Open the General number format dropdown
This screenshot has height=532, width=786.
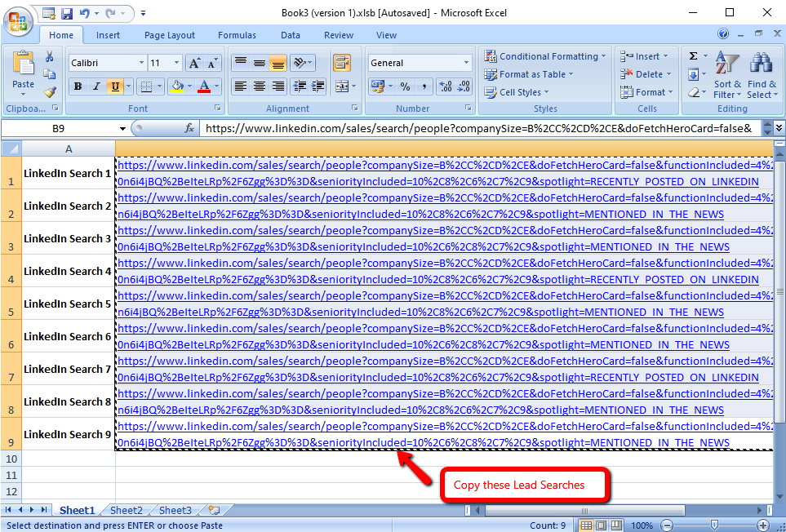tap(466, 63)
